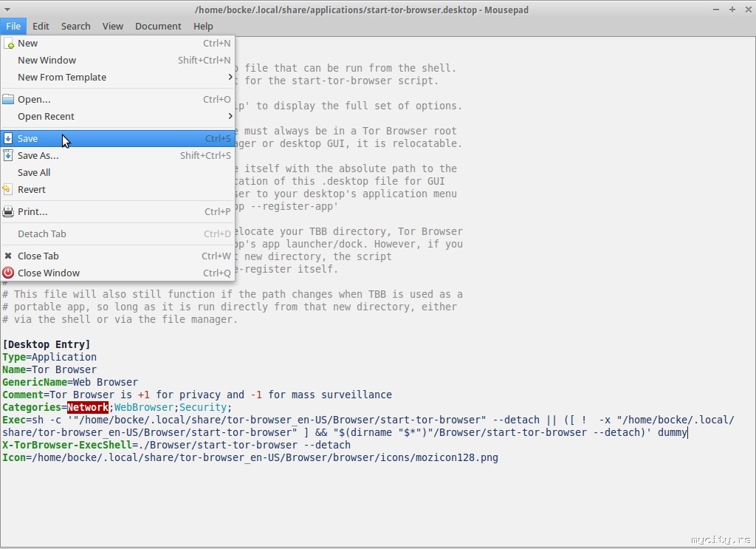The width and height of the screenshot is (756, 549).
Task: Click mozicon128.png in the Icon path
Action: [456, 457]
